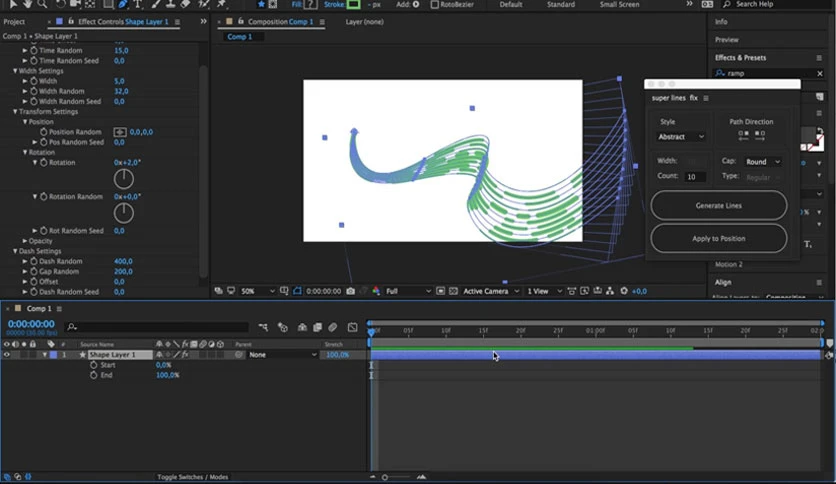Open the 1 View layout dropdown
This screenshot has width=836, height=484.
[x=544, y=291]
